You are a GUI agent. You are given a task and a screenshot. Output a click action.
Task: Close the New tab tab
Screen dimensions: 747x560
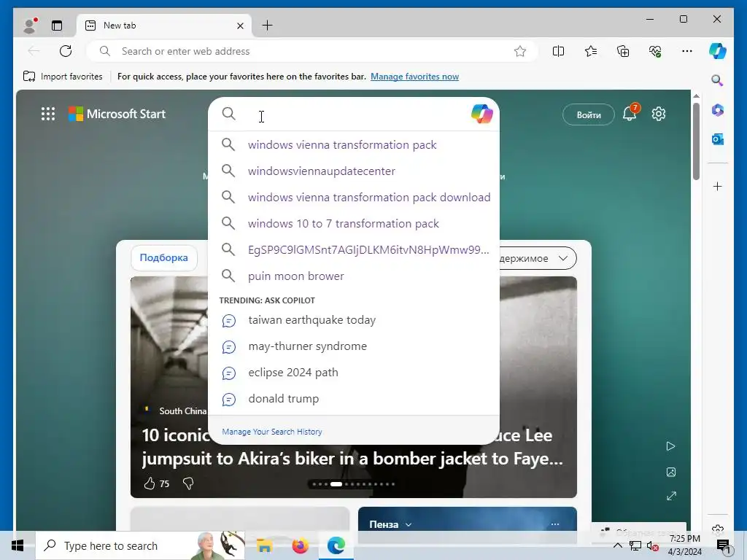[x=241, y=26]
